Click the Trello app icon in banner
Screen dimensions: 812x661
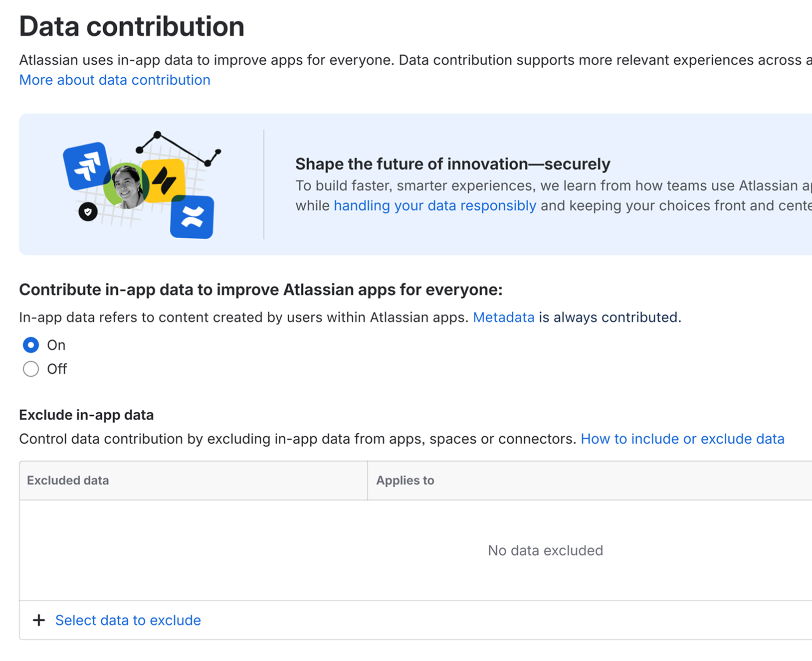165,180
